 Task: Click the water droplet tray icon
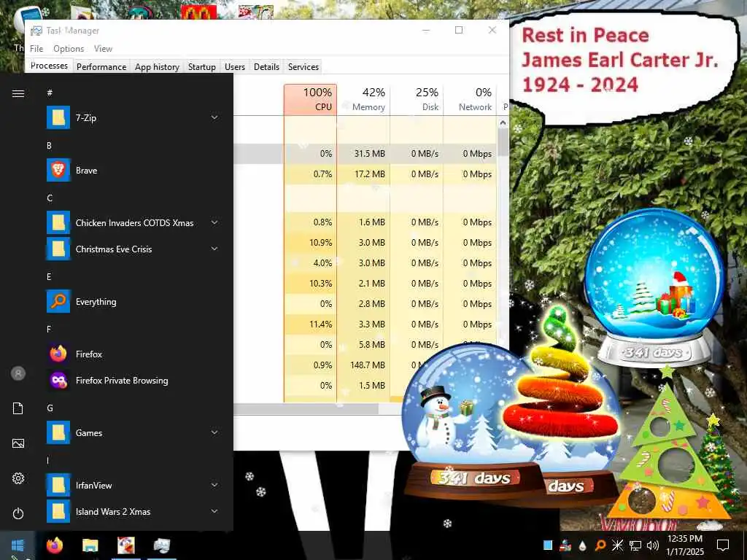pyautogui.click(x=582, y=545)
